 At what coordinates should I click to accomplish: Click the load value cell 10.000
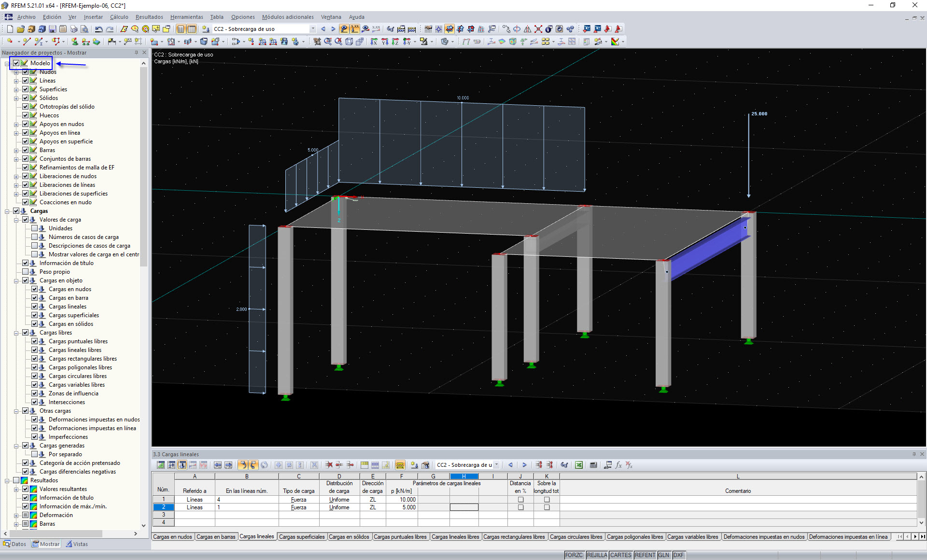pyautogui.click(x=402, y=500)
